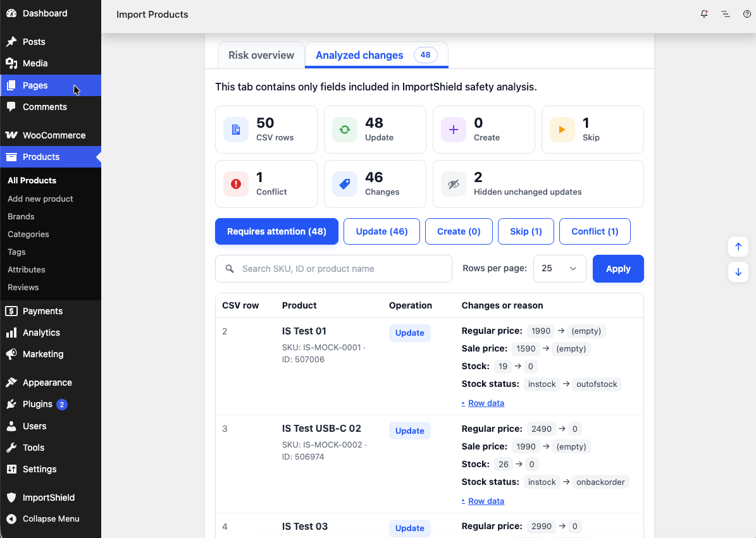756x538 pixels.
Task: Click the Collapse Menu arrow icon
Action: pyautogui.click(x=11, y=519)
